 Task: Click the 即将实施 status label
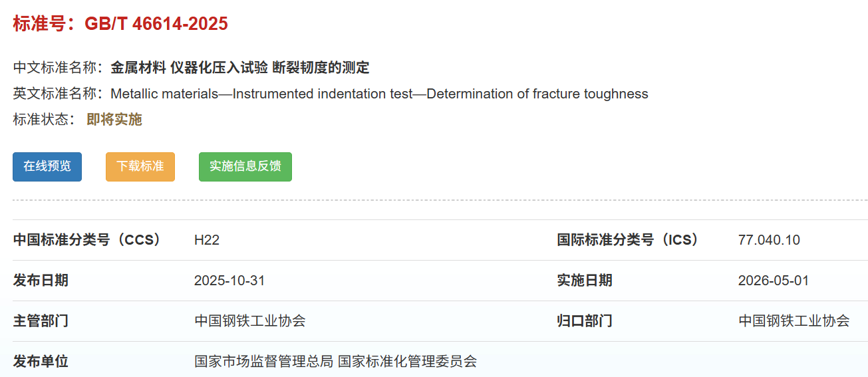click(114, 120)
